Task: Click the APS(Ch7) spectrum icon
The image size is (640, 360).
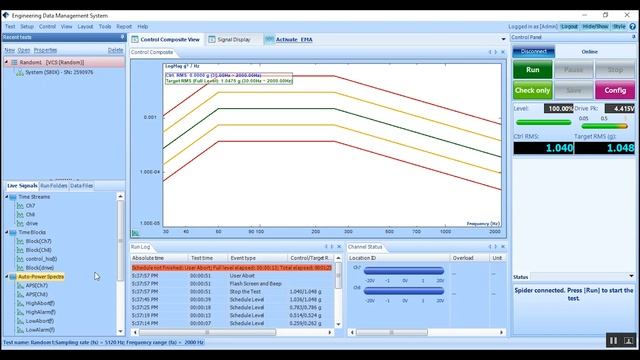Action: pos(20,286)
